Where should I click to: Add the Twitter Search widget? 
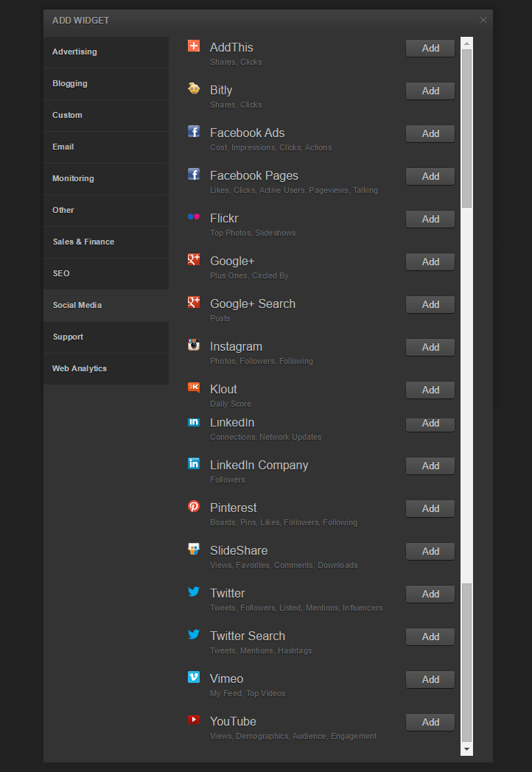coord(430,637)
